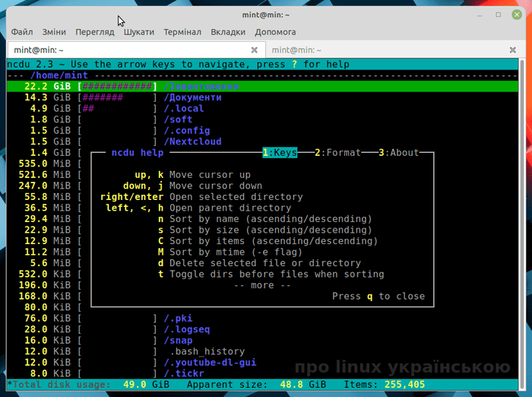Viewport: 532px width, 397px height.
Task: Select the /.pki directory row
Action: click(263, 318)
